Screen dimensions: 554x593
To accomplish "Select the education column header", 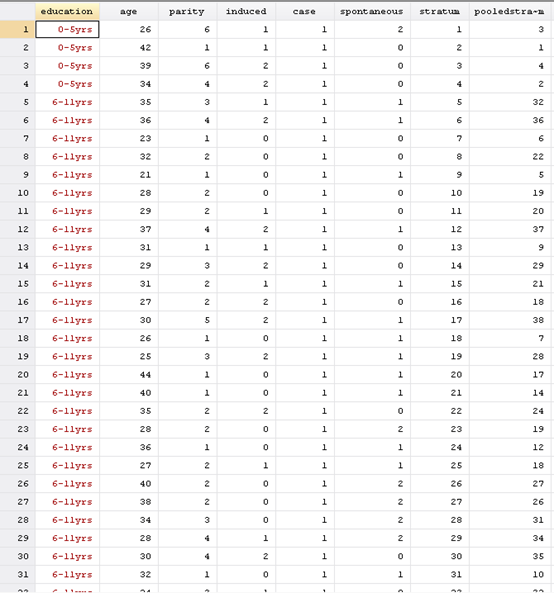I will click(x=67, y=11).
